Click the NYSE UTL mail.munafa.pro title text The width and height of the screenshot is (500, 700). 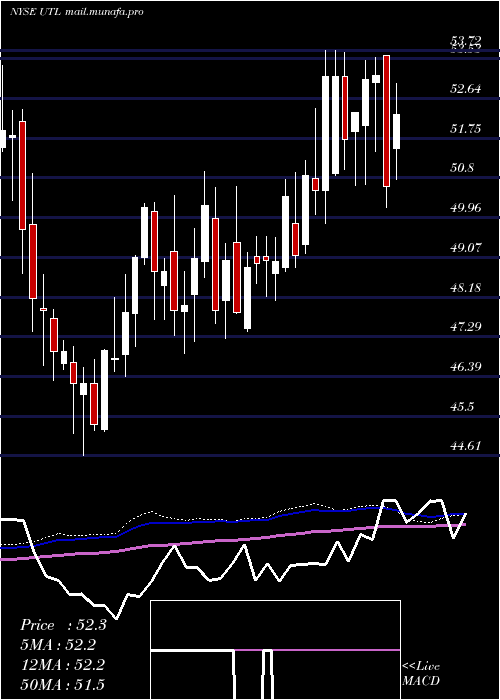(77, 12)
